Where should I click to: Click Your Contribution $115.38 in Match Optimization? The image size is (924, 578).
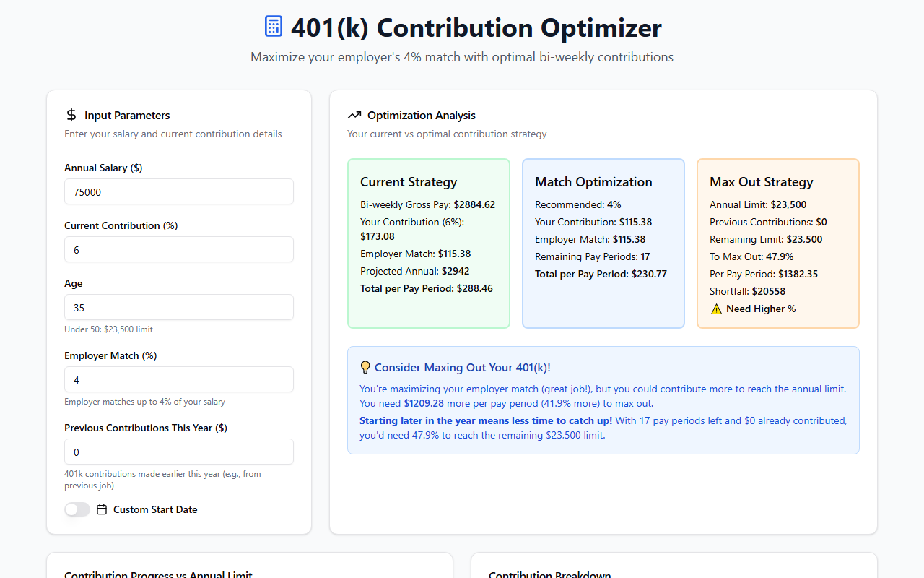click(593, 222)
